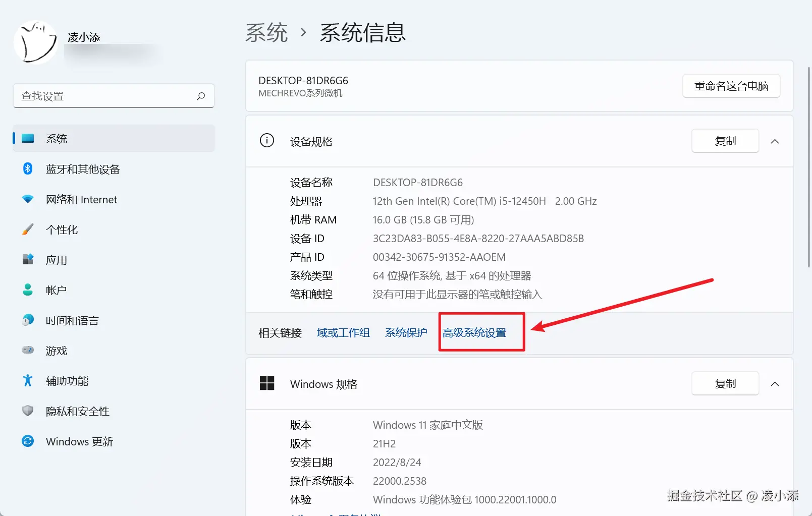
Task: Click version value 21H2
Action: 384,444
